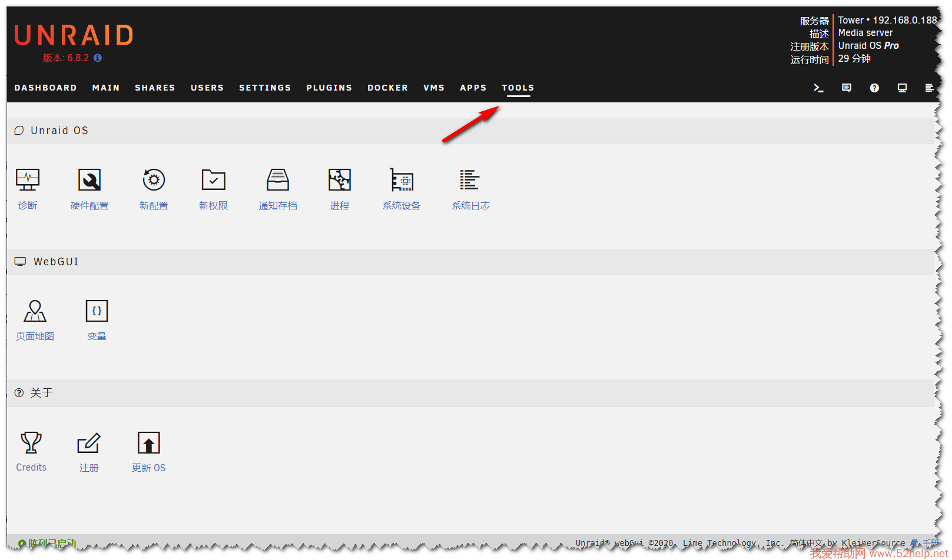
Task: Open the terminal icon in header
Action: pyautogui.click(x=818, y=88)
